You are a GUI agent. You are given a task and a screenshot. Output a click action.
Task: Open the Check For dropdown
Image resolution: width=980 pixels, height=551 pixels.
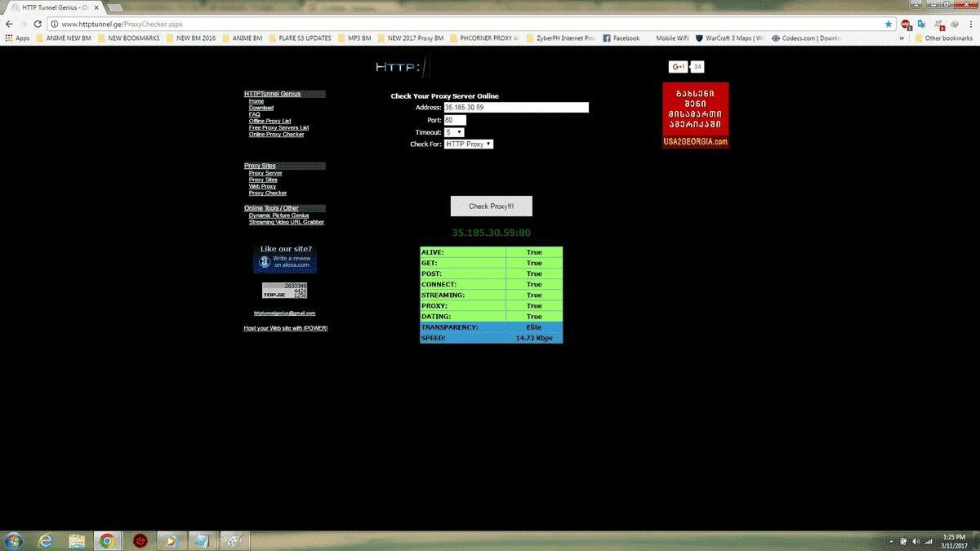pos(469,144)
